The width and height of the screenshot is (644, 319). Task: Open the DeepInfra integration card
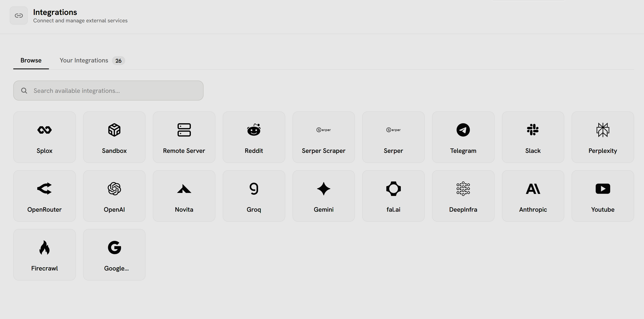(x=463, y=196)
